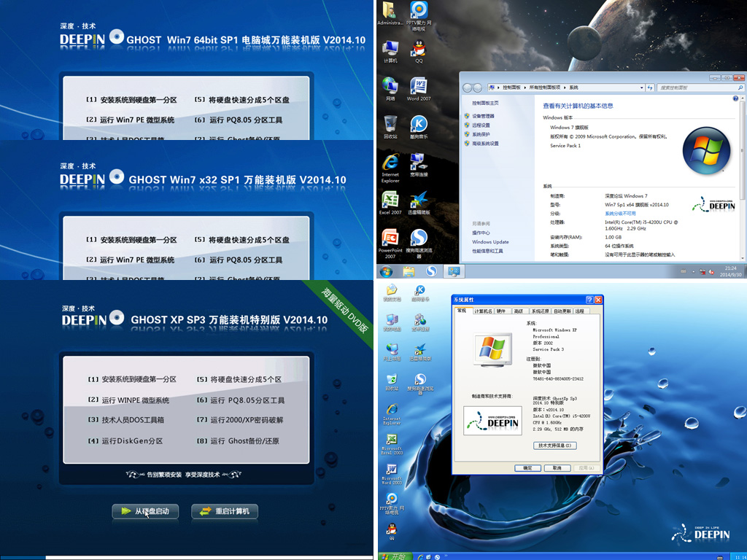
Task: Select [7] 运行2000/XP密码破解 in XP menu
Action: click(241, 420)
